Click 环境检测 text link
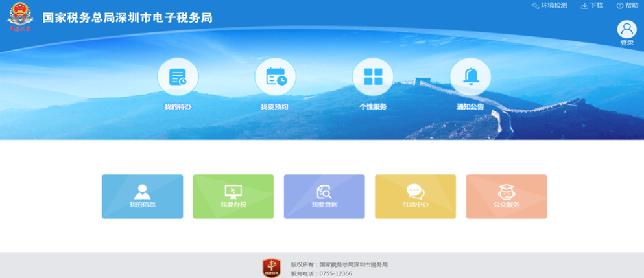 554,6
